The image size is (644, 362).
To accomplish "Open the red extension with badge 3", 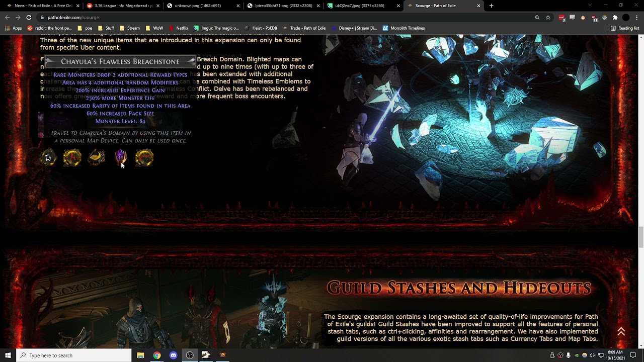I will [562, 18].
